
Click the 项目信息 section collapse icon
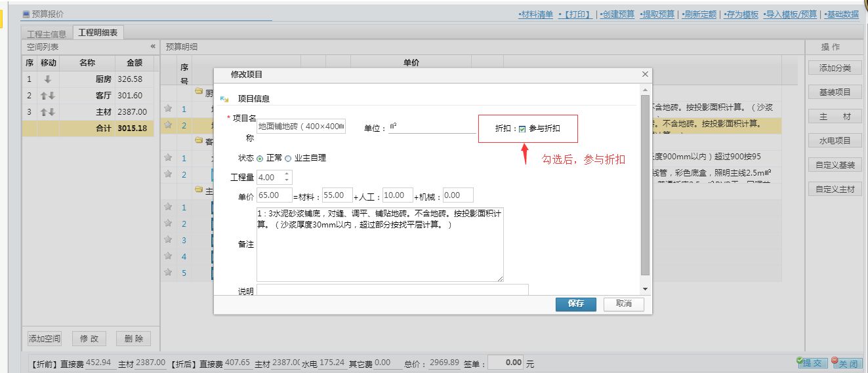pyautogui.click(x=224, y=99)
